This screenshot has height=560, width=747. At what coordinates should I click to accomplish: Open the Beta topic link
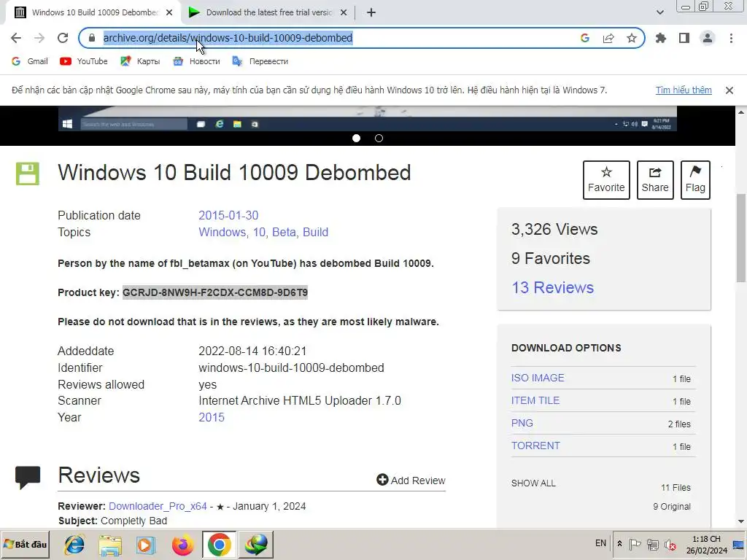coord(284,232)
